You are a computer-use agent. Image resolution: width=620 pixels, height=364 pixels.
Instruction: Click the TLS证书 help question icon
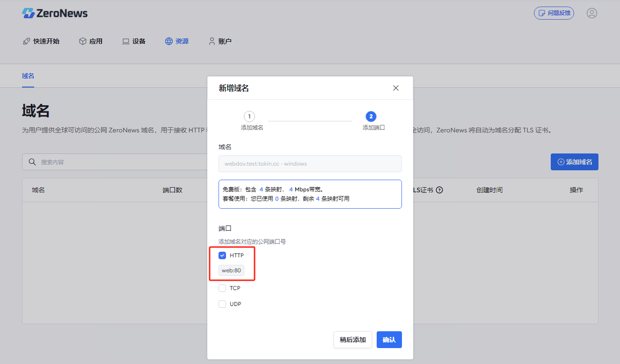[439, 190]
